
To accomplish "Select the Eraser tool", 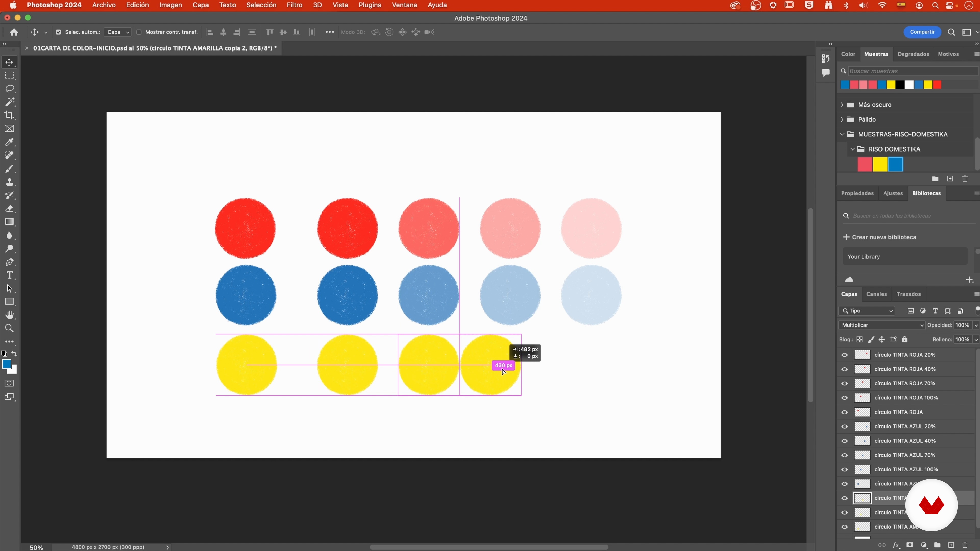I will tap(9, 209).
